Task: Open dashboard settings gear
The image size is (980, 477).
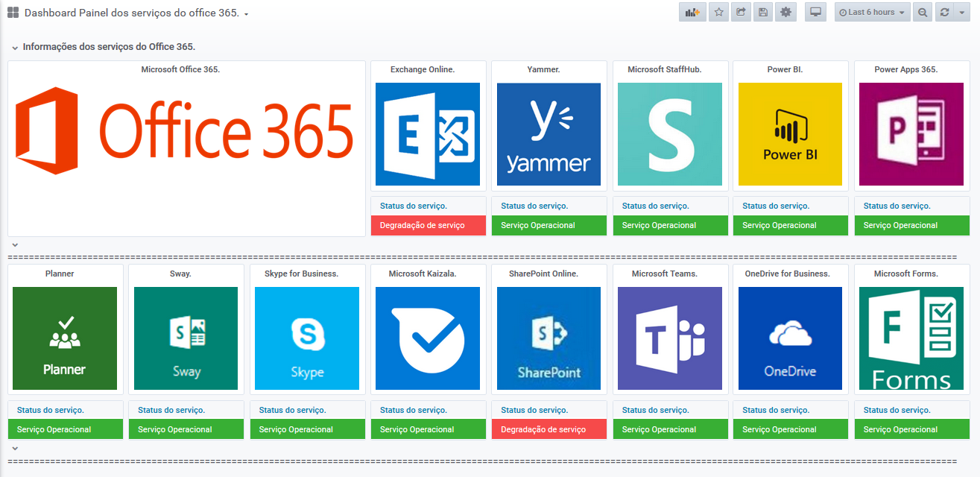Action: 785,12
